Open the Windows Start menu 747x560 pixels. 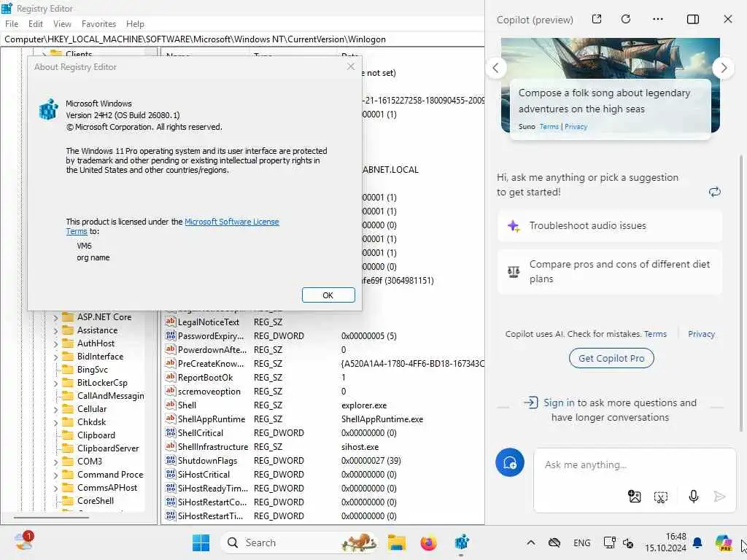tap(201, 542)
